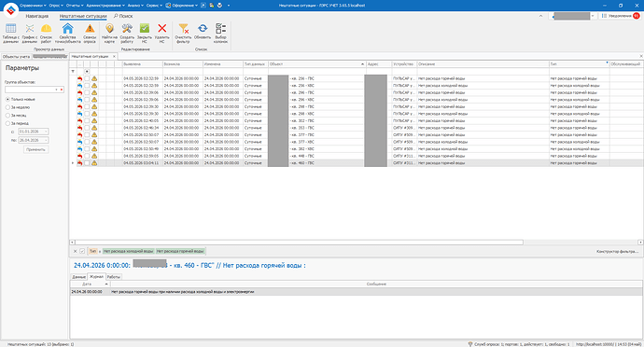644x347 pixels.
Task: Tick checkbox in кв. 302 - ГВС row
Action: tap(87, 120)
